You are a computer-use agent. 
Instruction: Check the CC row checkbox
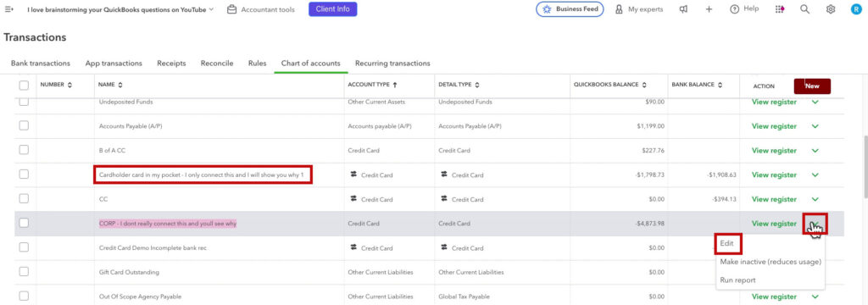pyautogui.click(x=24, y=199)
